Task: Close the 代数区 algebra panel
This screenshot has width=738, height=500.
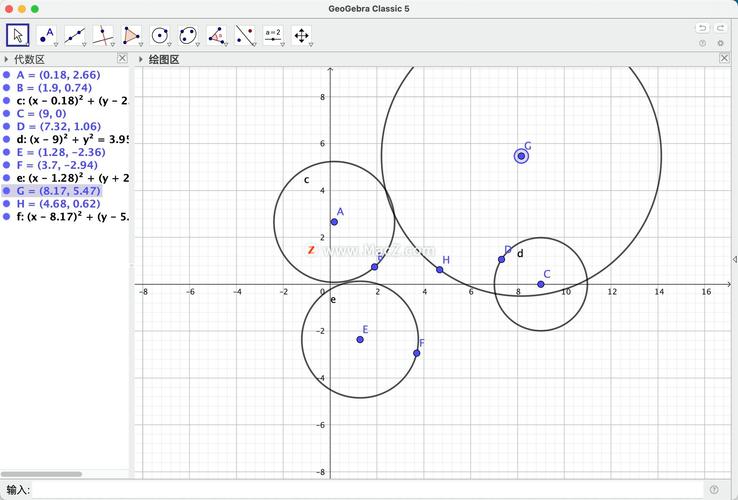Action: pos(122,58)
